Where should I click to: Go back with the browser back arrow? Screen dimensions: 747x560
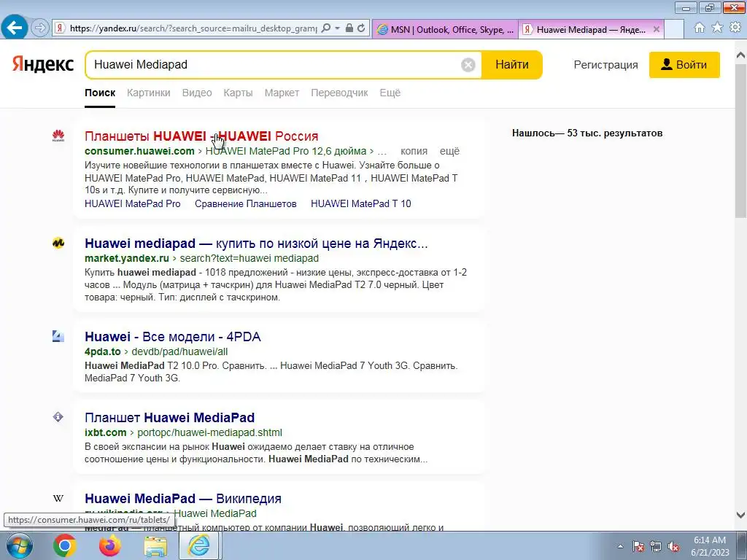pos(15,28)
